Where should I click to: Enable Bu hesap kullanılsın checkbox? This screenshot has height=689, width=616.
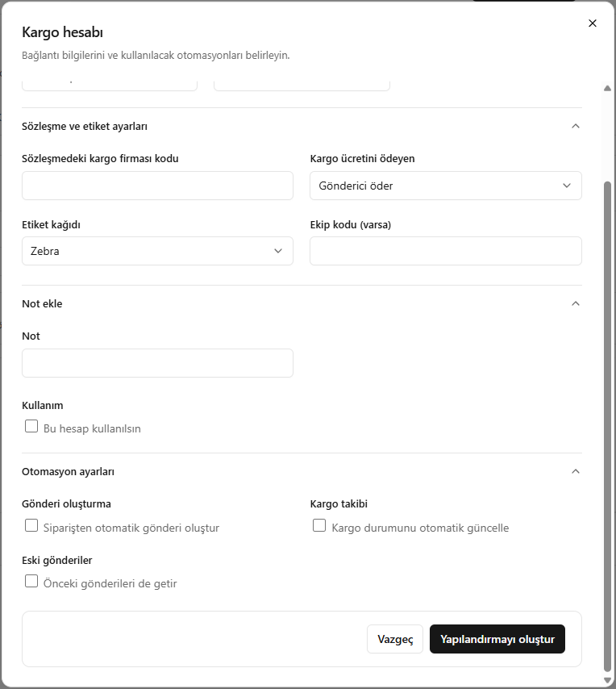pyautogui.click(x=31, y=426)
